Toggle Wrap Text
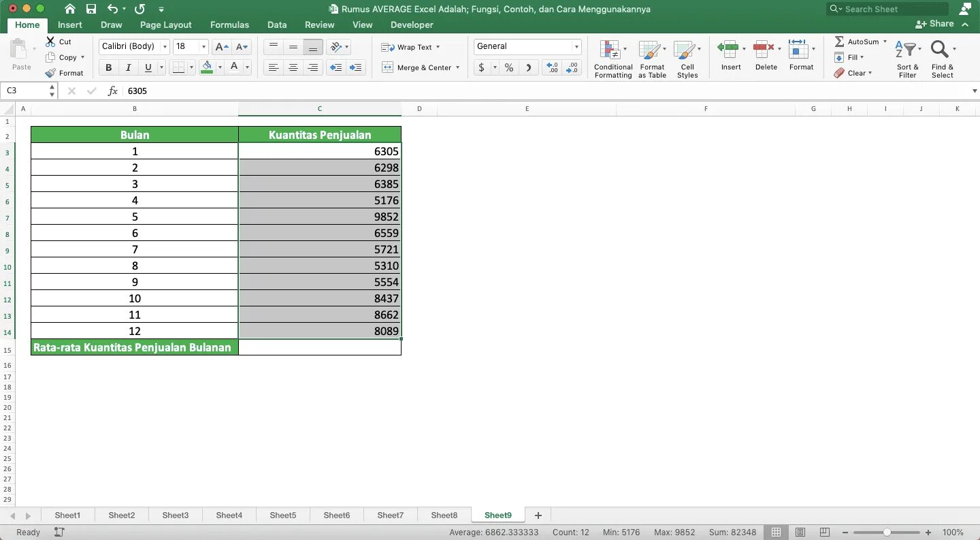This screenshot has height=540, width=980. coord(410,47)
